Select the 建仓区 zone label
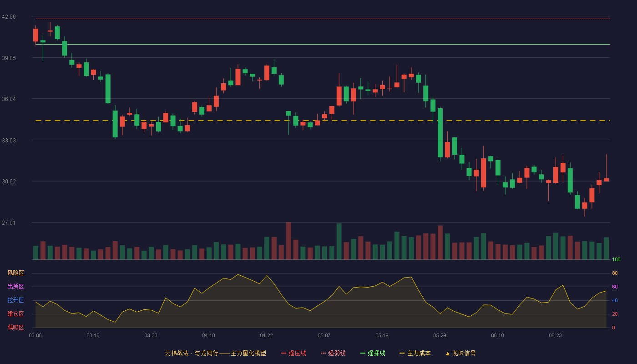Viewport: 637px width, 364px height. pos(15,314)
